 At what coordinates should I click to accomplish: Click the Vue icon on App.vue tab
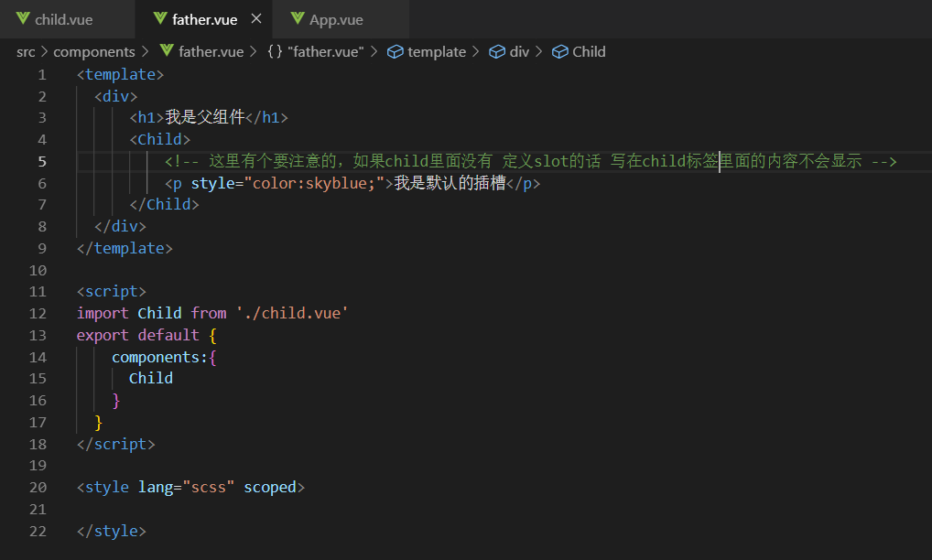[298, 19]
